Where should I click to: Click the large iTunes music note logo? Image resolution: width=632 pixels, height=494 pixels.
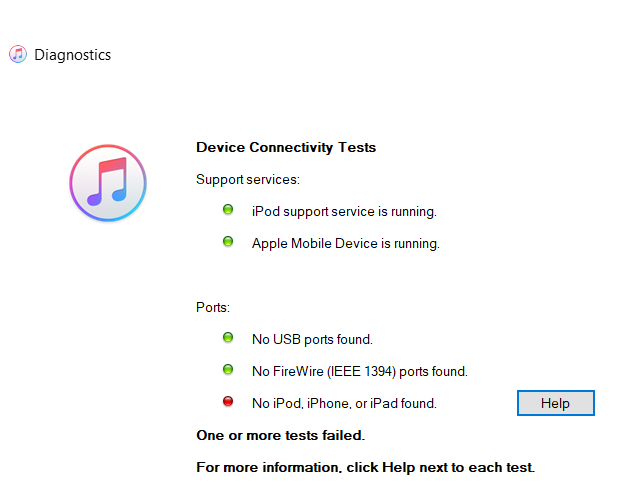[x=108, y=183]
